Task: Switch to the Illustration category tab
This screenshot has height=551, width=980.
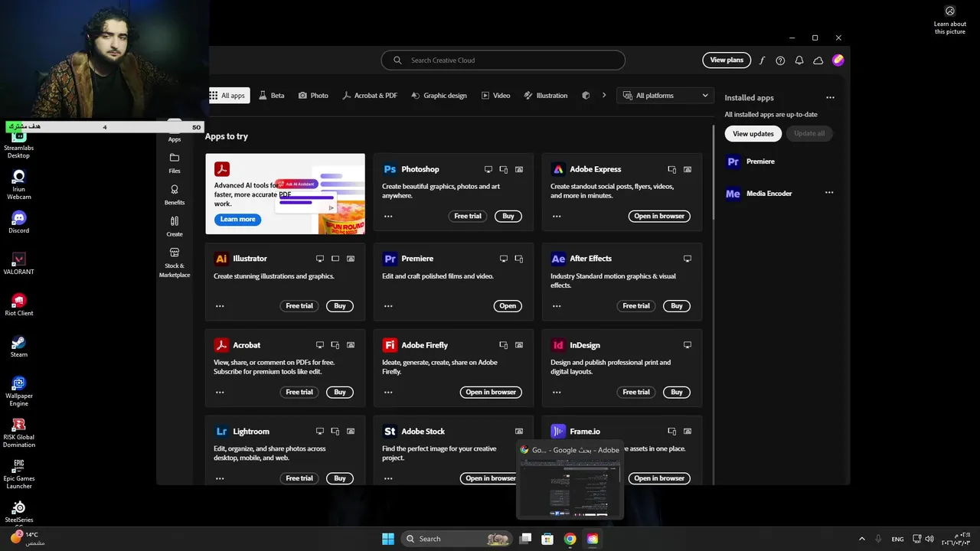Action: click(546, 96)
